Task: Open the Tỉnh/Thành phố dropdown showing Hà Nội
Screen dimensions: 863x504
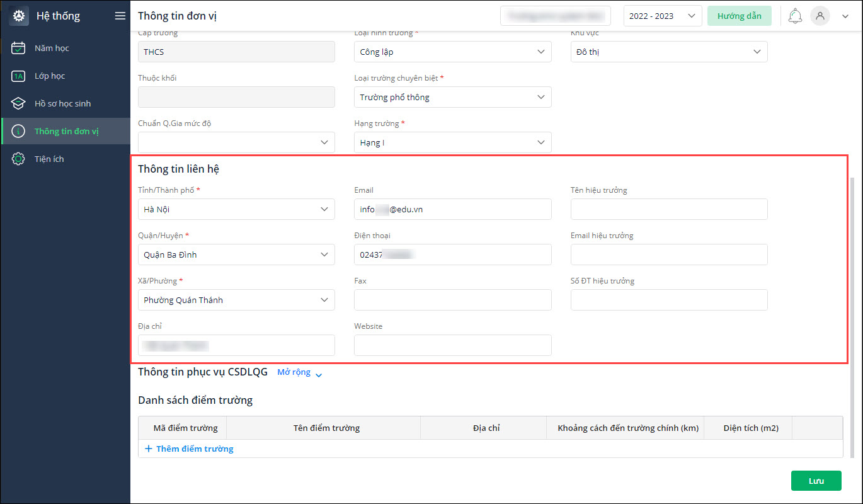Action: coord(236,209)
